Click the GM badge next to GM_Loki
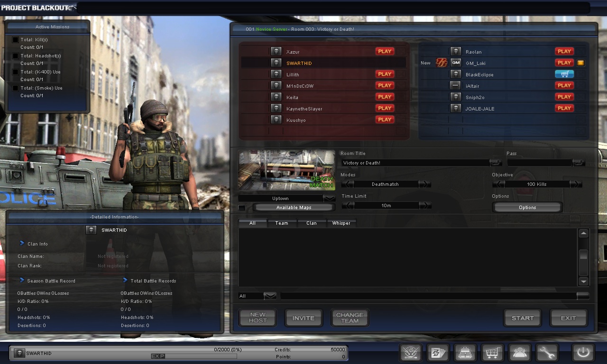This screenshot has height=364, width=607. coord(456,63)
